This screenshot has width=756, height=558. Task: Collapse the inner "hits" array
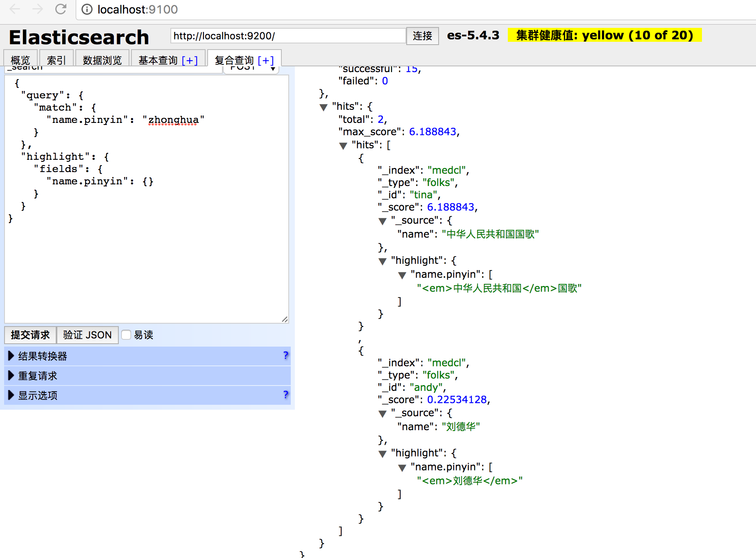tap(343, 146)
